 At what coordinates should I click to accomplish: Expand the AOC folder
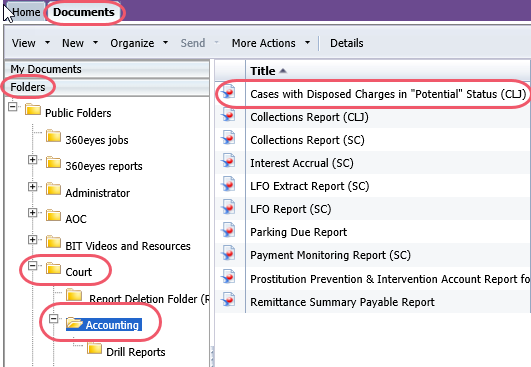pos(33,213)
